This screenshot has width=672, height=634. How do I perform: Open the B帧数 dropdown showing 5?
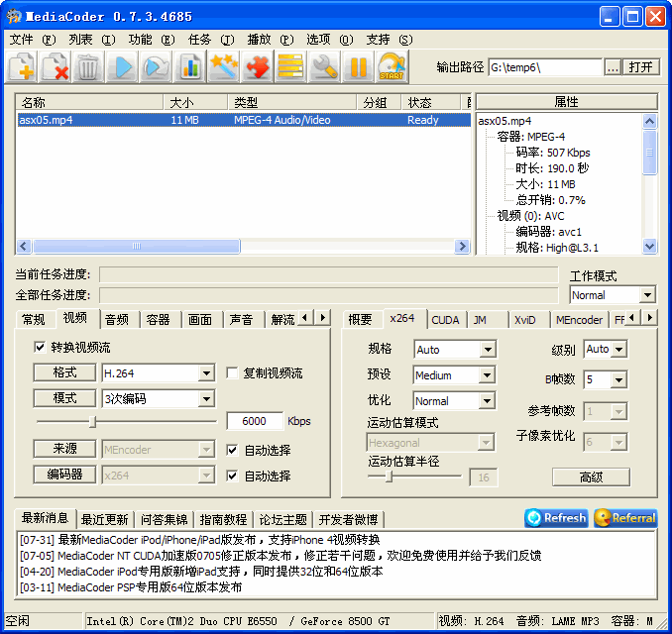[618, 379]
